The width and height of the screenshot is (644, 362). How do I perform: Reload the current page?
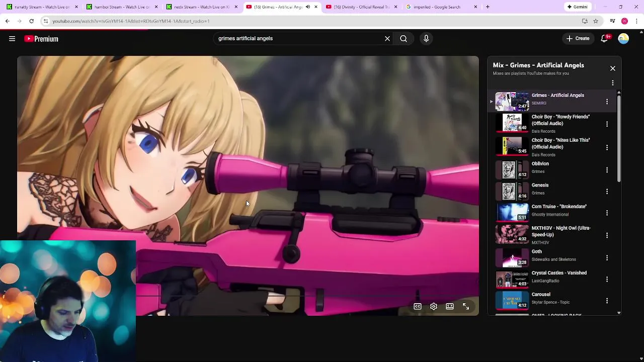(x=31, y=21)
